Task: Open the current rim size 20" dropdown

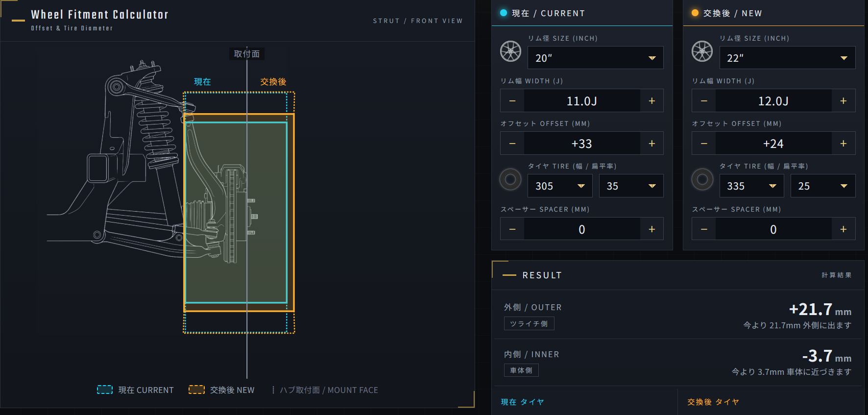Action: 595,58
